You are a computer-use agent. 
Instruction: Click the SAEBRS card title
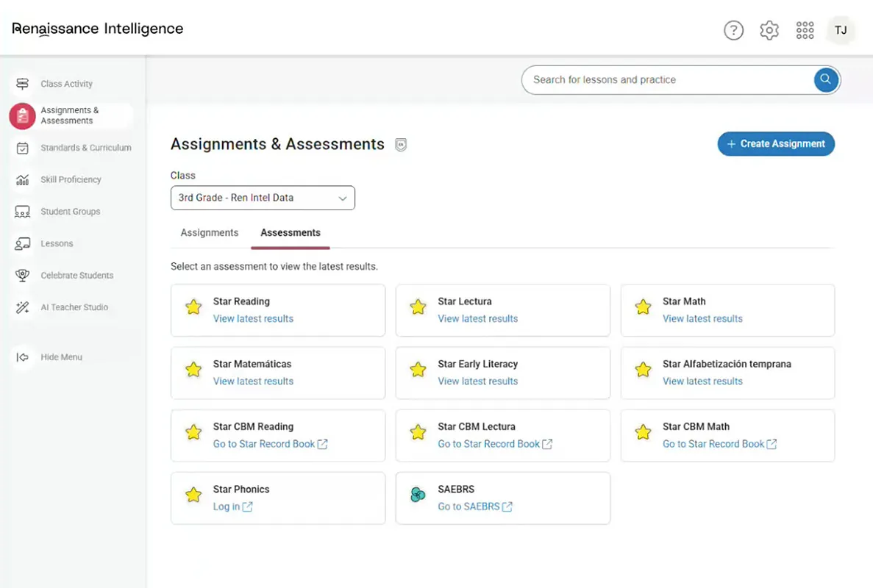click(456, 490)
